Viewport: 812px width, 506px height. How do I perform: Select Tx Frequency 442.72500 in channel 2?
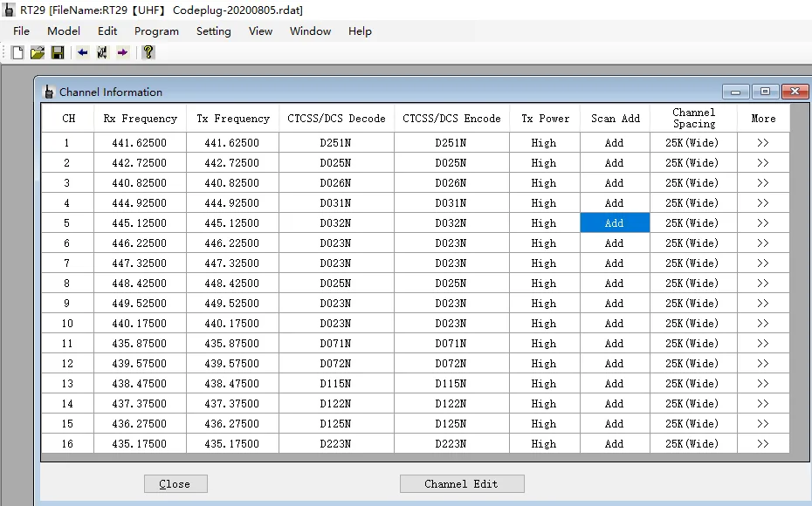coord(232,163)
